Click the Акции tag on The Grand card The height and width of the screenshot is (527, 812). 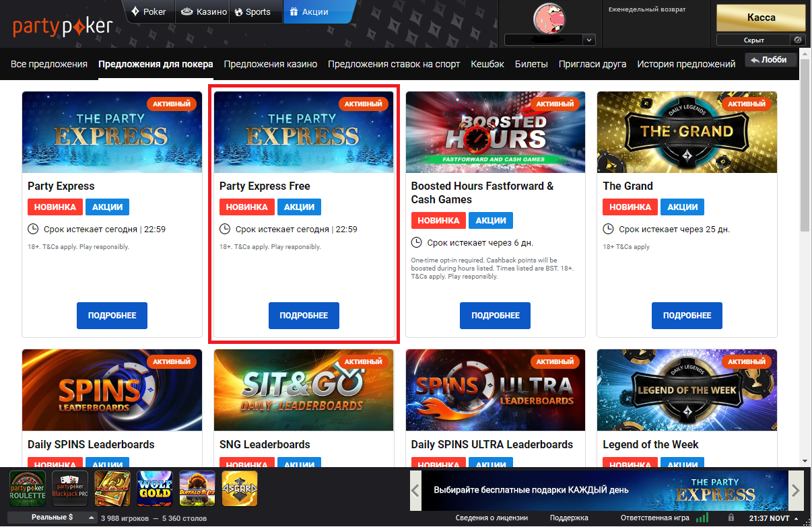click(683, 207)
